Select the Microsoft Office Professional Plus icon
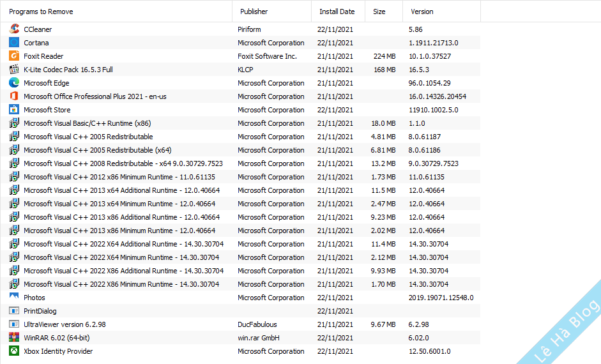This screenshot has width=601, height=364. 14,96
